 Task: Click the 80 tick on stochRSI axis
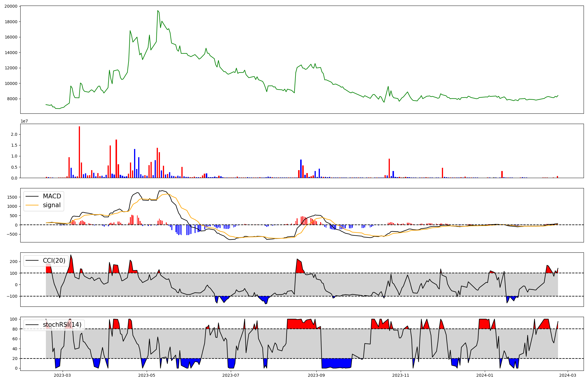point(15,329)
